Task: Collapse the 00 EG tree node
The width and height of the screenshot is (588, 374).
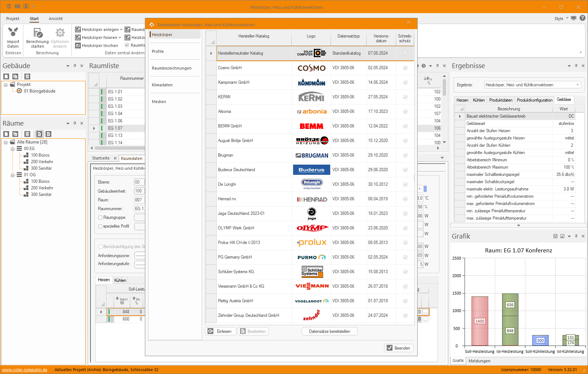Action: pyautogui.click(x=13, y=149)
